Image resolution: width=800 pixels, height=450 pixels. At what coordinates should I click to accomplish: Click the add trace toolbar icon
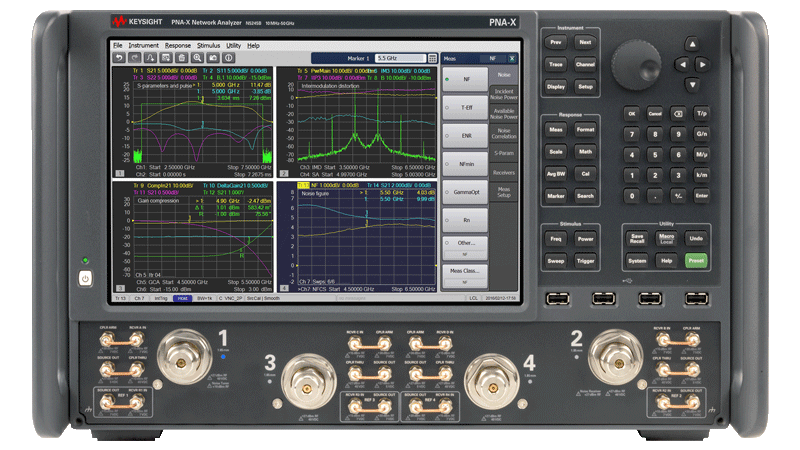pos(151,58)
